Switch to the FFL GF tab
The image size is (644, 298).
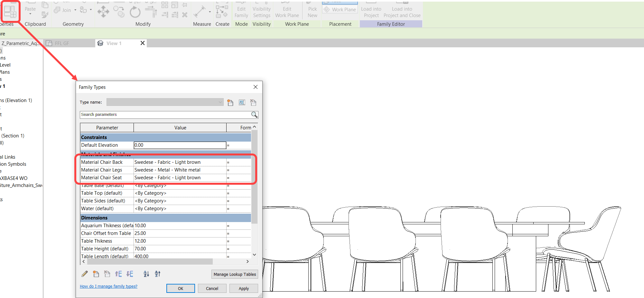(62, 43)
